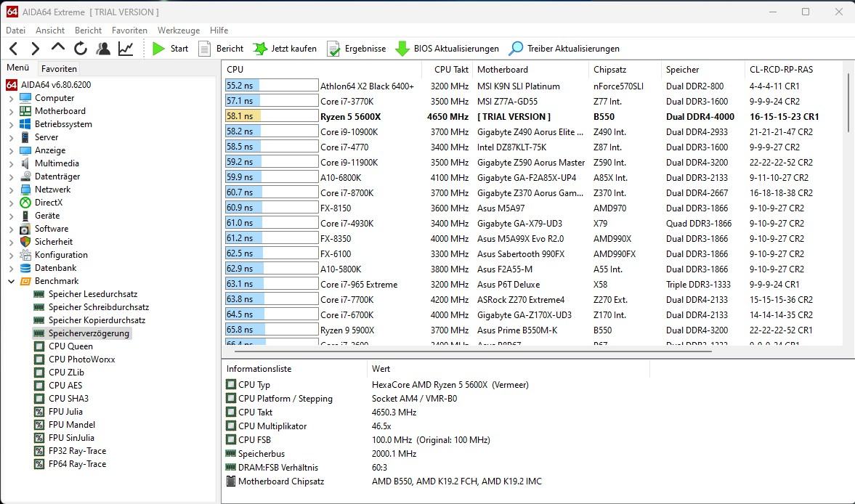This screenshot has width=855, height=504.
Task: Select the Core i9-10900K result row
Action: click(532, 132)
